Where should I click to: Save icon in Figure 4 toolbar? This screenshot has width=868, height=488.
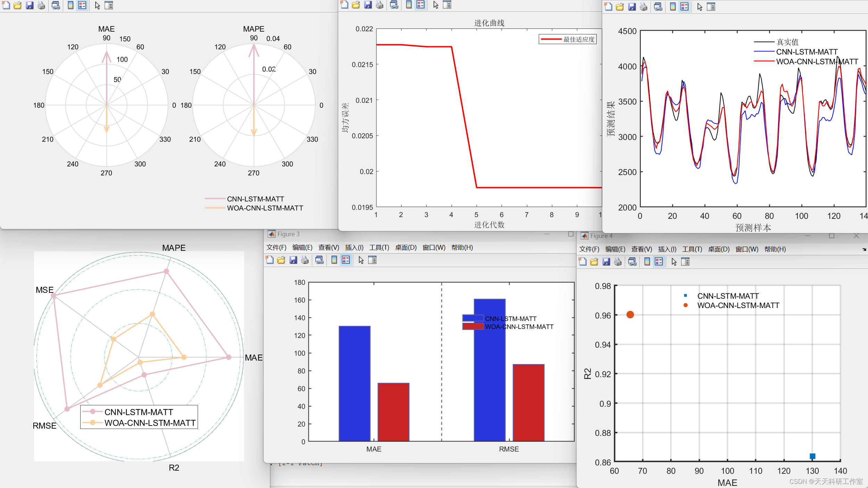[x=606, y=262]
